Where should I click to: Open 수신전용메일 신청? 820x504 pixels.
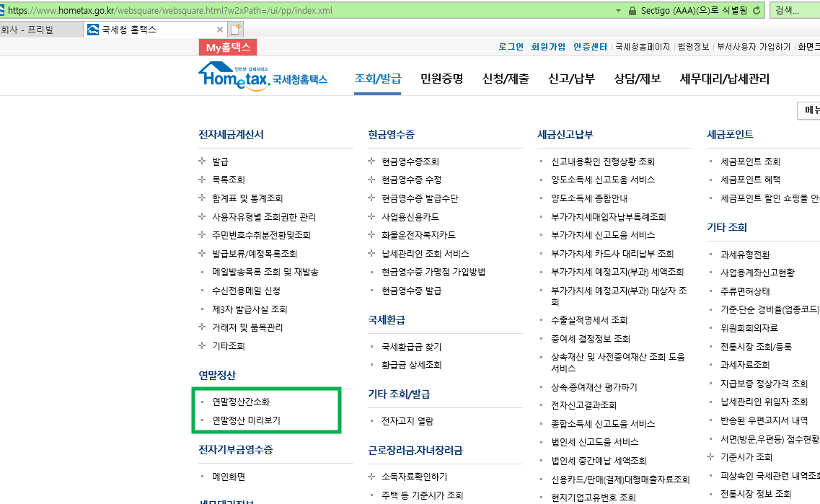click(x=247, y=291)
